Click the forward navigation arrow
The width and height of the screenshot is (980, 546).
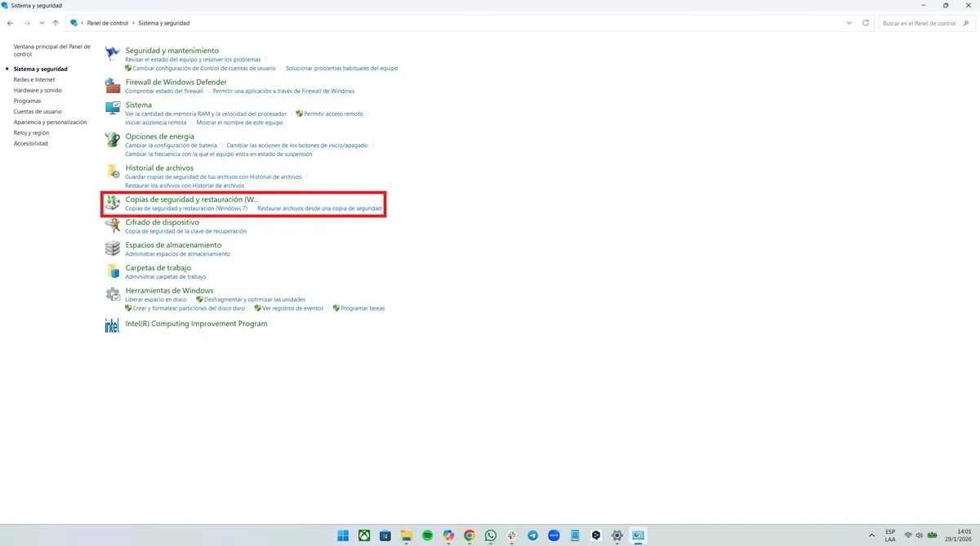(x=26, y=23)
